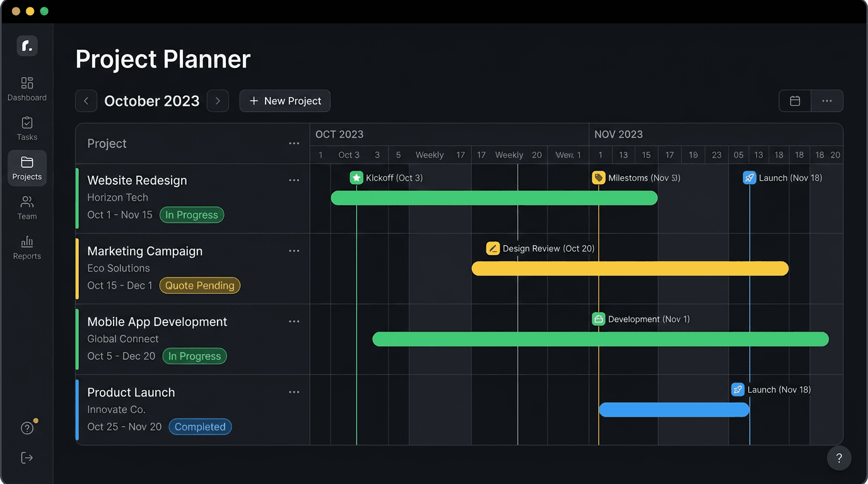Select the Projects tab in the sidebar

26,168
